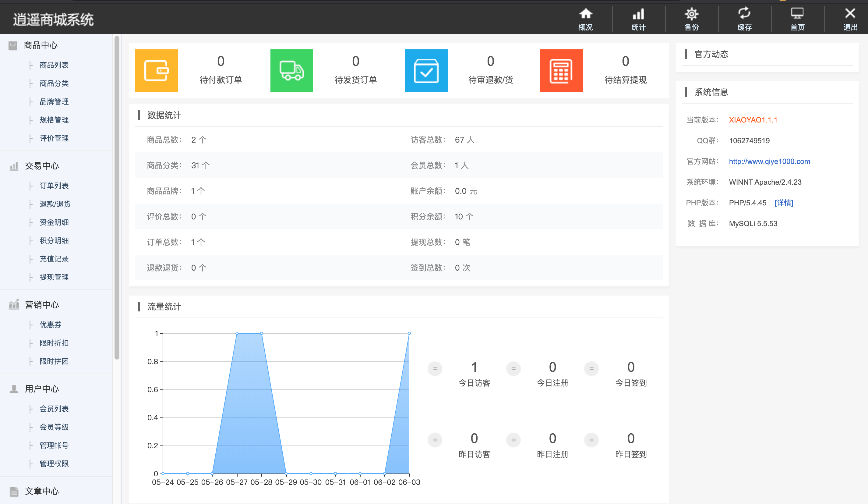Click the red calculator icon for 待结算提现
Screen dimensions: 868x504
(x=561, y=71)
